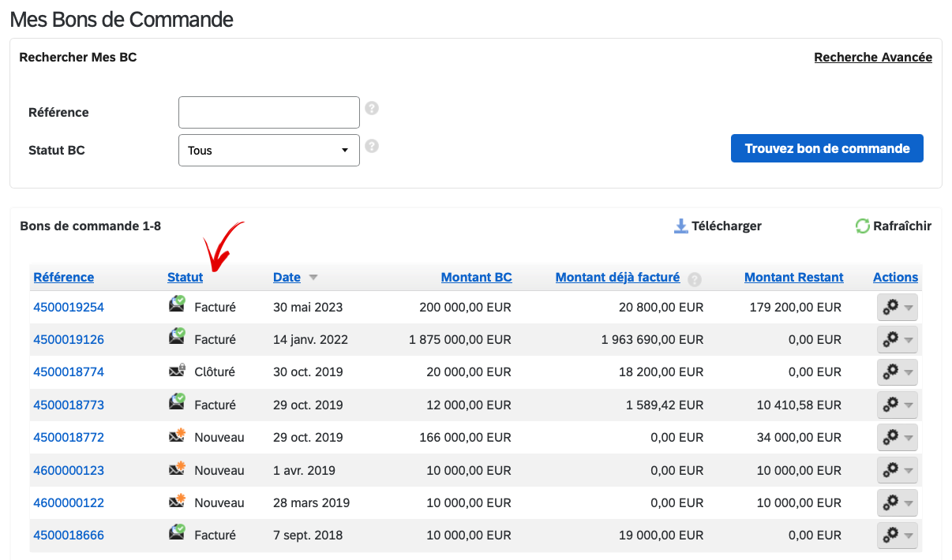This screenshot has height=560, width=952.
Task: Click the Télécharger text label
Action: (x=726, y=226)
